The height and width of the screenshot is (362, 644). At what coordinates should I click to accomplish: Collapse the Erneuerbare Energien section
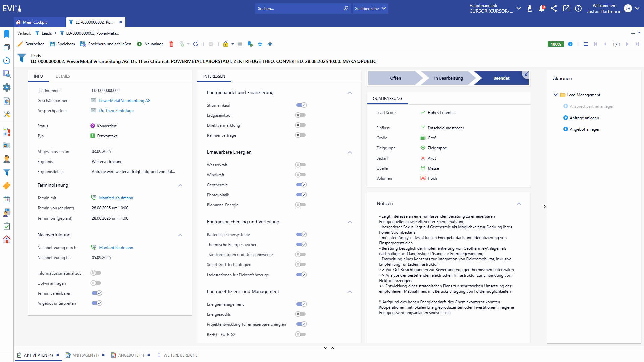click(x=350, y=152)
